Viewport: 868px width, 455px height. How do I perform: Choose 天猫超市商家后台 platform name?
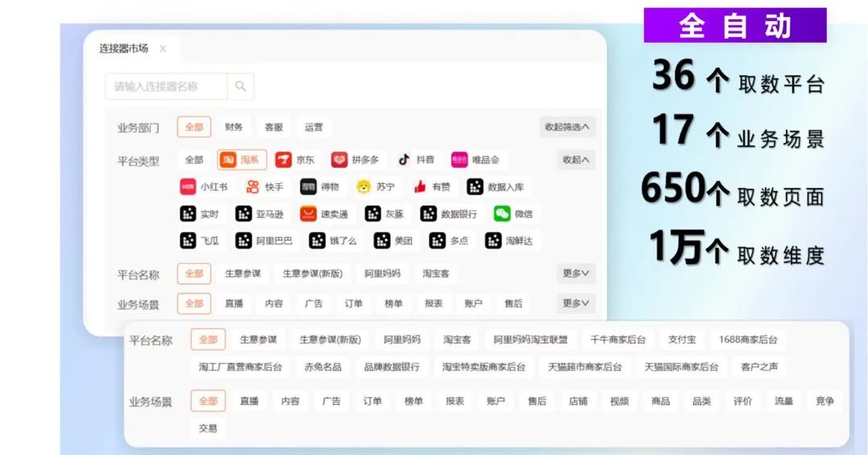tap(585, 367)
